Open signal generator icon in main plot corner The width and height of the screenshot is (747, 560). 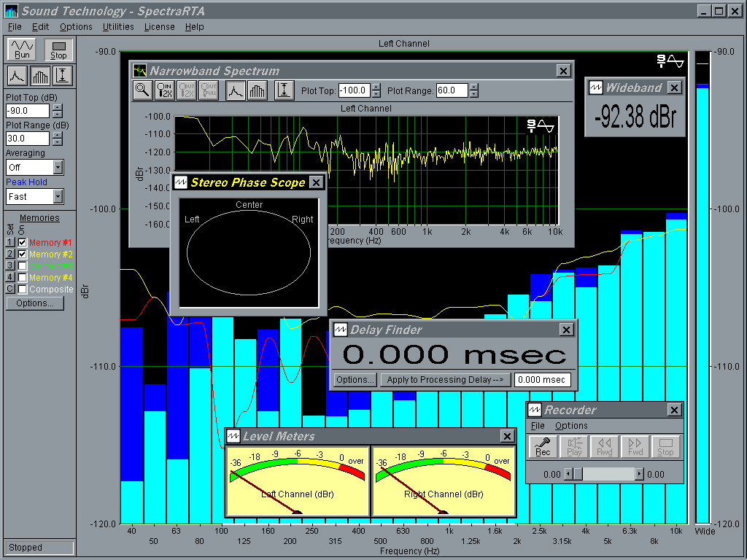[670, 61]
